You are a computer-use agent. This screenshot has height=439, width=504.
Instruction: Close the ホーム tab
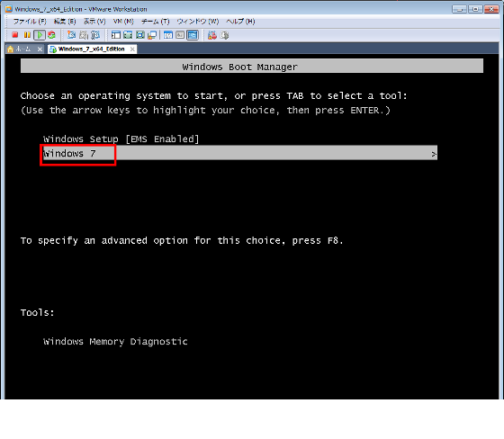[x=40, y=49]
